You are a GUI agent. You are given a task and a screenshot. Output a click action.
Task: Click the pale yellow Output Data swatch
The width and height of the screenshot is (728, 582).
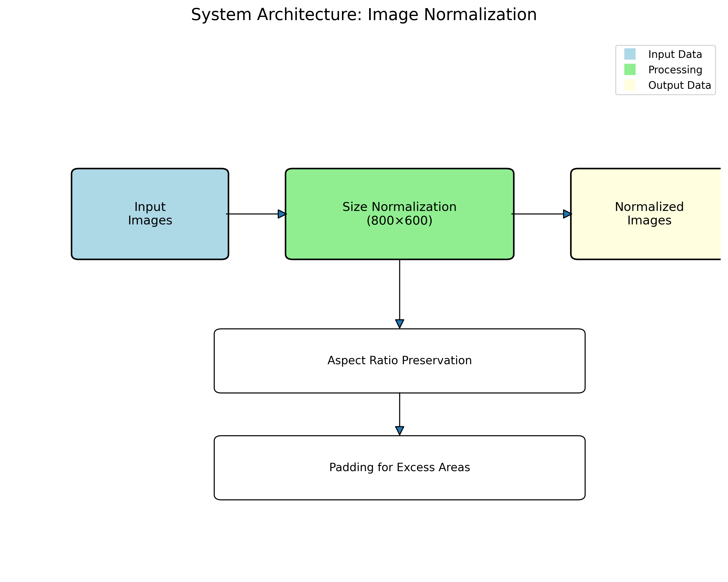pyautogui.click(x=630, y=85)
